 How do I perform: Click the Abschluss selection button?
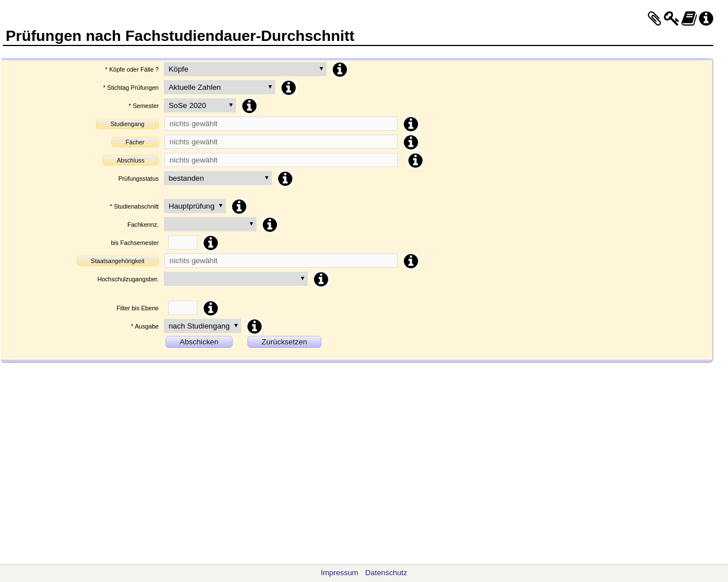(x=130, y=160)
